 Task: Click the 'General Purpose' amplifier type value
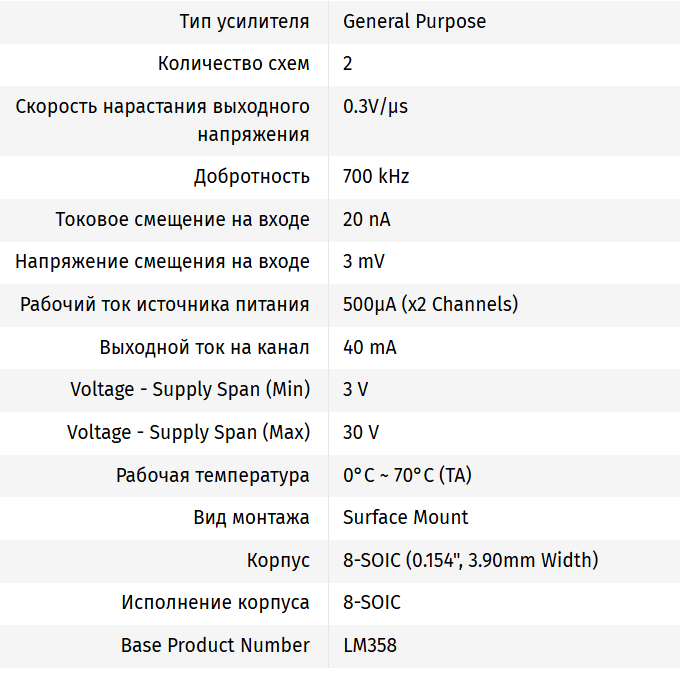coord(414,21)
